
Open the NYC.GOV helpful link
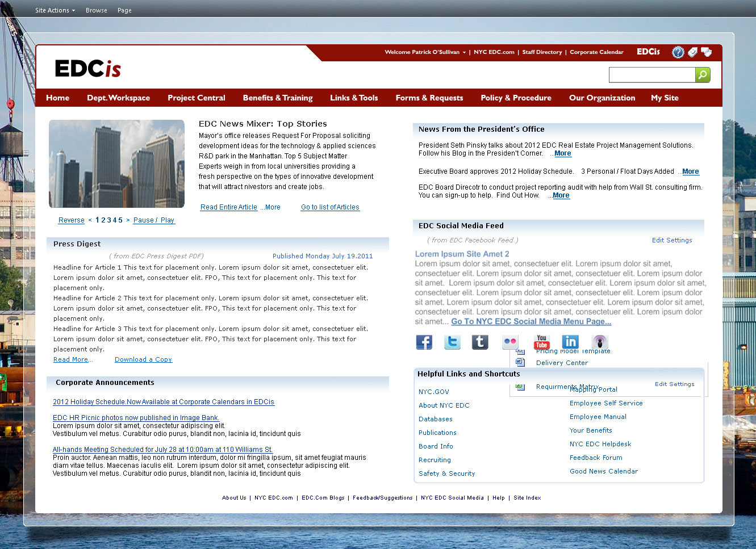click(434, 392)
